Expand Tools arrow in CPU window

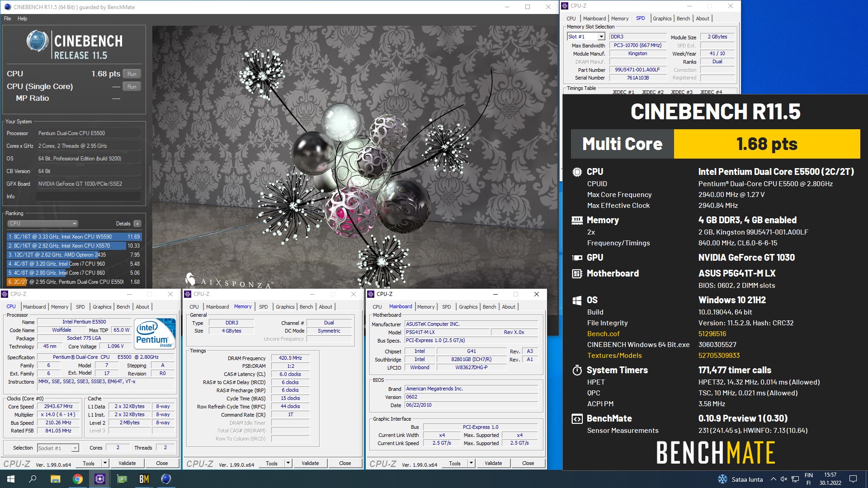(105, 463)
